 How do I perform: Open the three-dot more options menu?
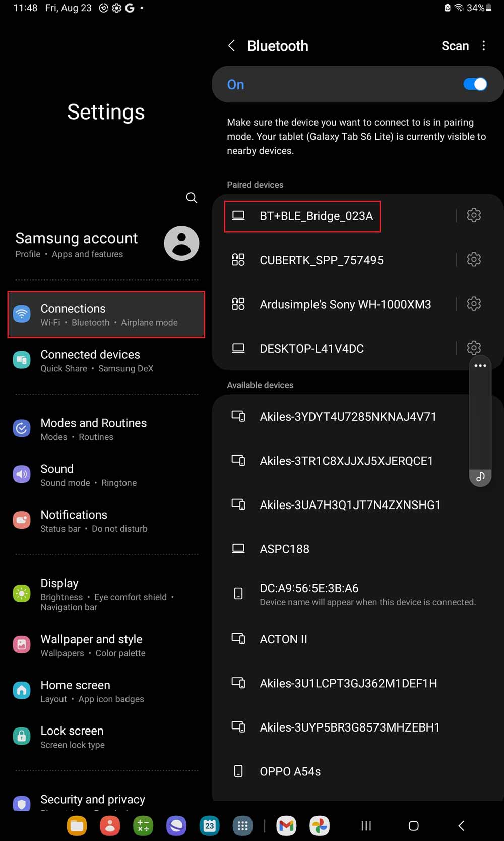[x=484, y=46]
